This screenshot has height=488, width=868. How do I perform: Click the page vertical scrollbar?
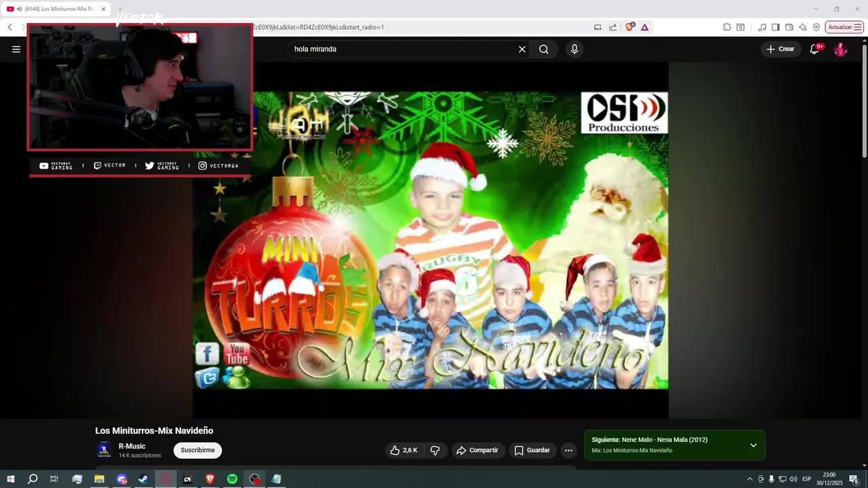(x=864, y=100)
